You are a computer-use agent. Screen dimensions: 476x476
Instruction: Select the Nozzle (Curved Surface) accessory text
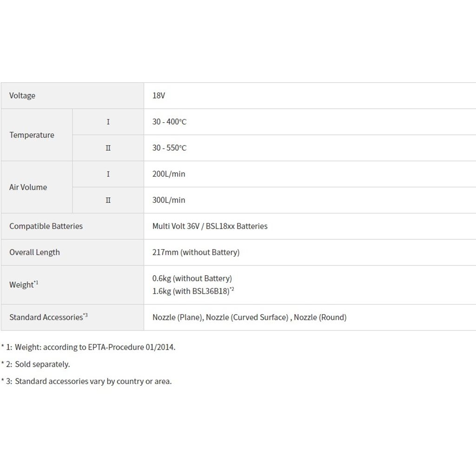coord(247,317)
